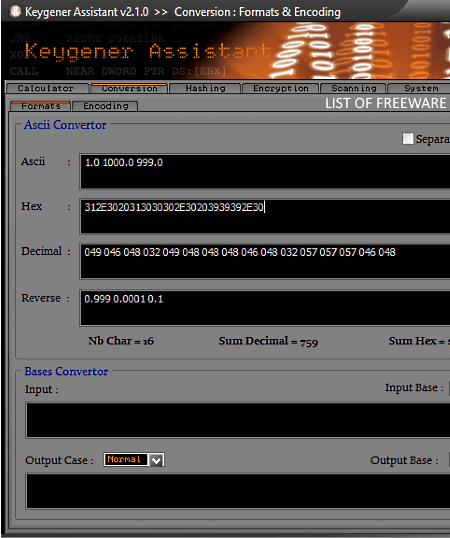450x538 pixels.
Task: Switch to the Conversion tab
Action: tap(129, 89)
